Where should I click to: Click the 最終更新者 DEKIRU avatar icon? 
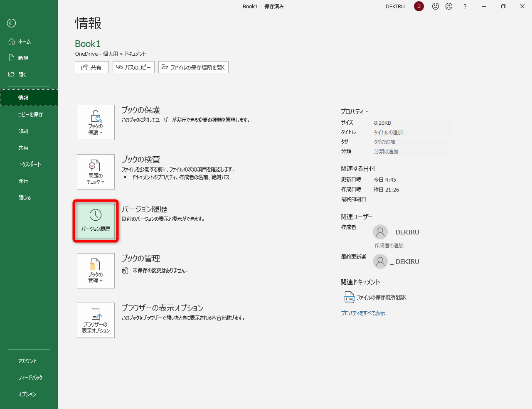380,261
